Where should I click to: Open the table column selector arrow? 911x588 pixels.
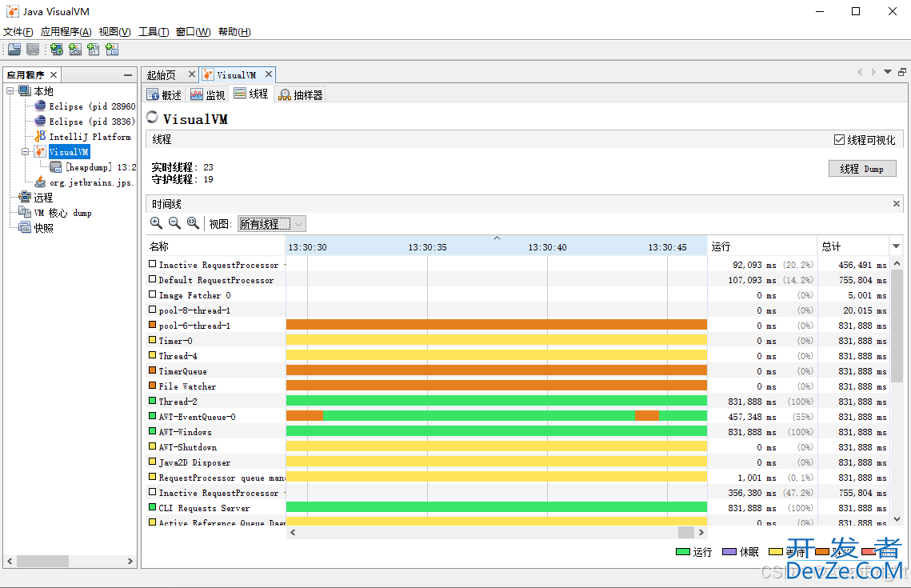[x=897, y=246]
